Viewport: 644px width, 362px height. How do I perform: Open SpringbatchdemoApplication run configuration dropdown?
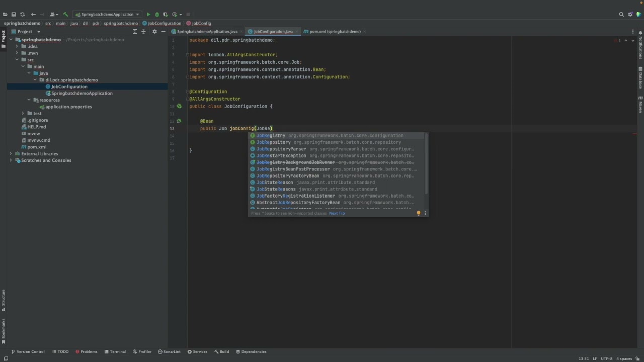(107, 14)
